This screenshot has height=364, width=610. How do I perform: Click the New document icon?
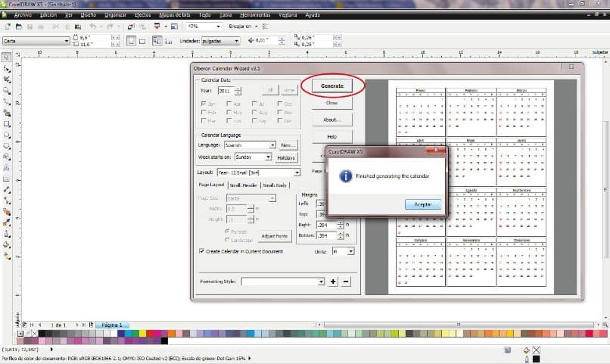8,26
